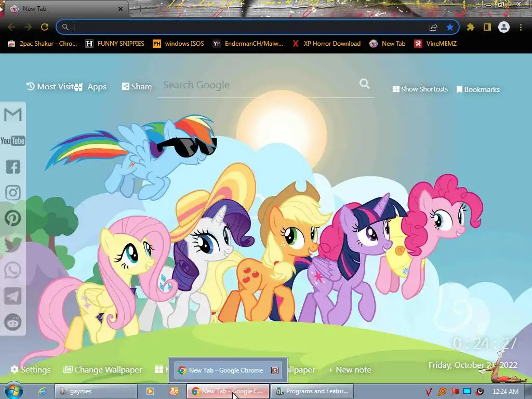Open Gmail from the left sidebar
The image size is (532, 399).
point(13,115)
